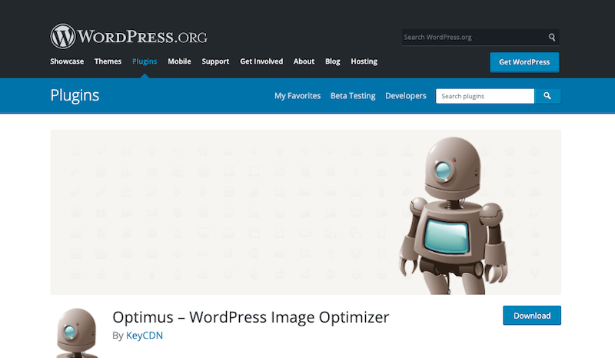Open the Support menu item
The width and height of the screenshot is (615, 364).
point(215,61)
